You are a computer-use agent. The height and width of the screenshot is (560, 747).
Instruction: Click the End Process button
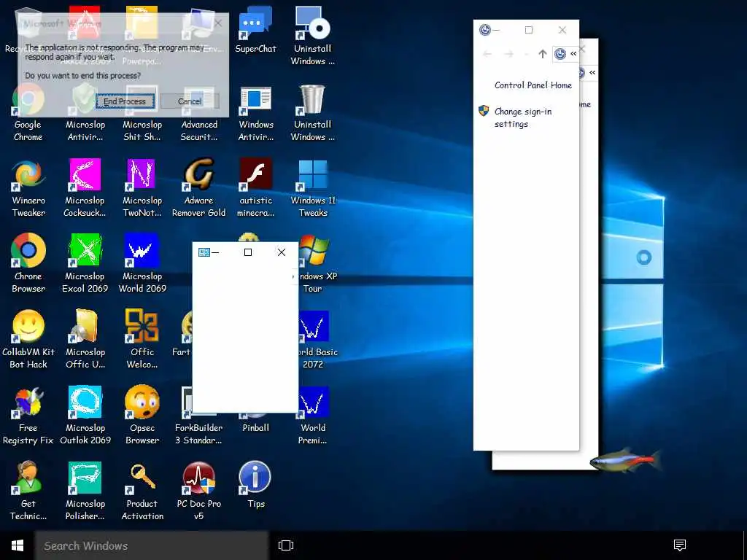point(125,101)
